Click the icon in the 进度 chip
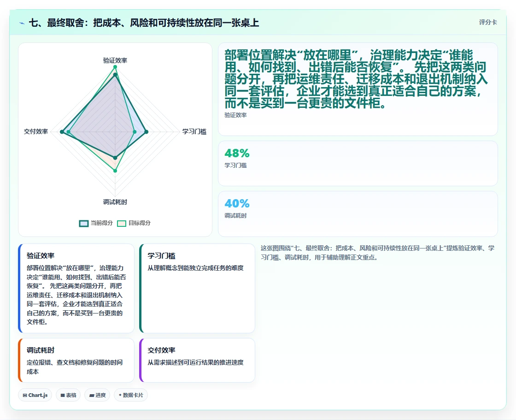The width and height of the screenshot is (516, 420). 92,395
